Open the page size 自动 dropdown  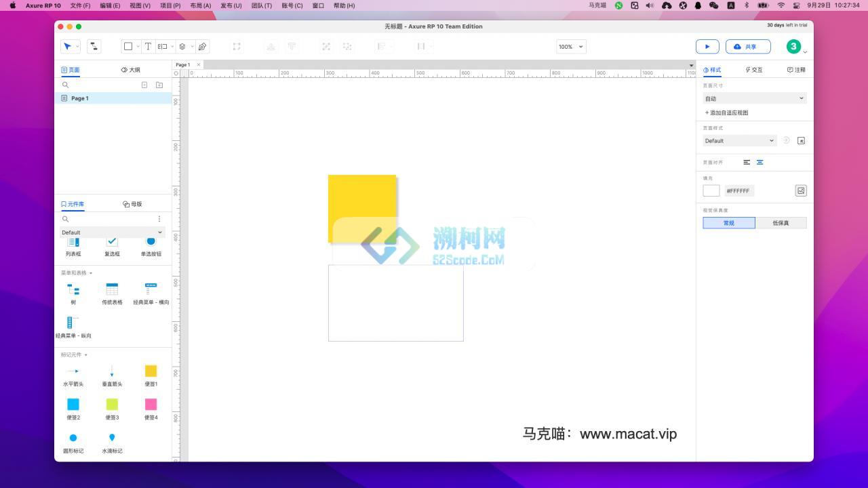tap(755, 98)
